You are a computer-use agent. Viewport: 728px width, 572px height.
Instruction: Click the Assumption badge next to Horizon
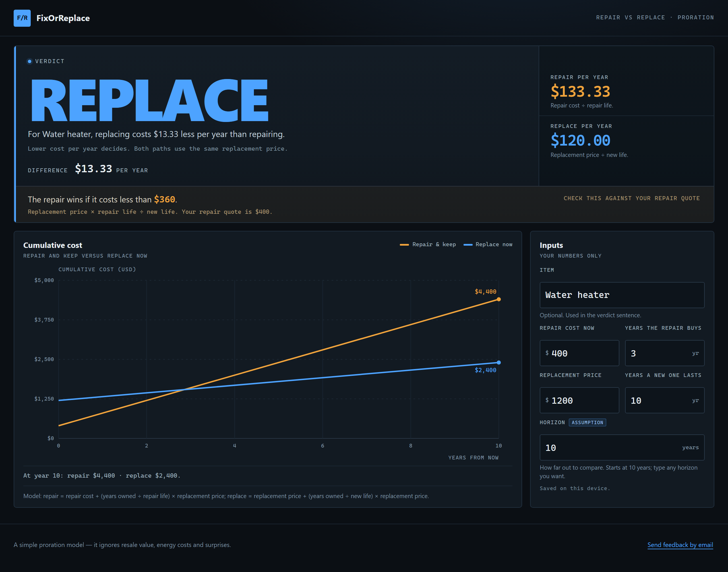pos(587,423)
